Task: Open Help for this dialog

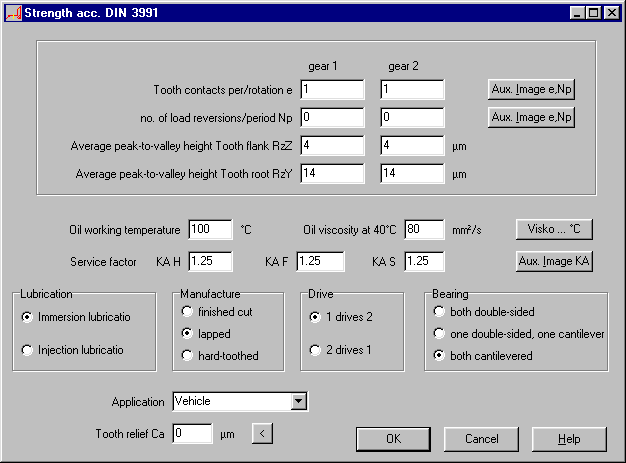Action: pyautogui.click(x=569, y=439)
